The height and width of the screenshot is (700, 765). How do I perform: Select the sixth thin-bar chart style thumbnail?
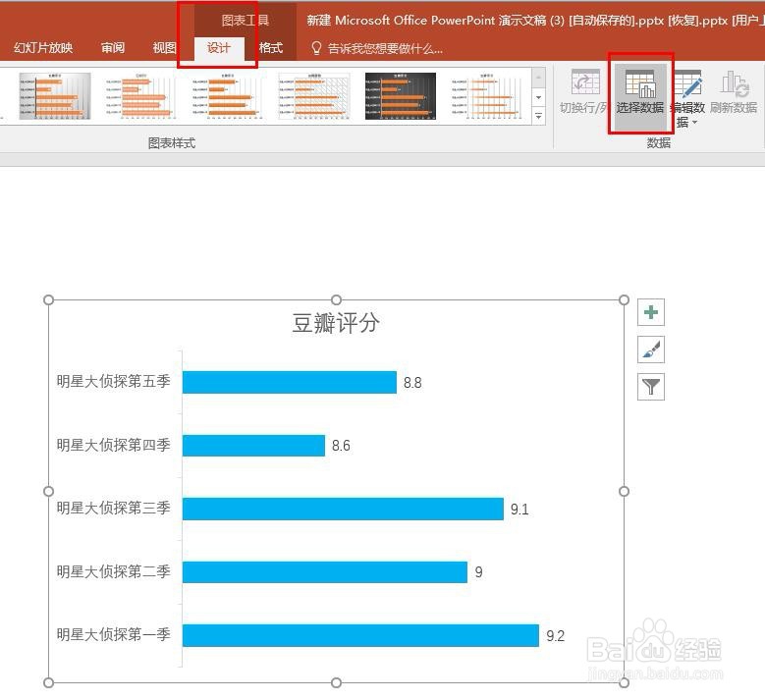tap(487, 96)
